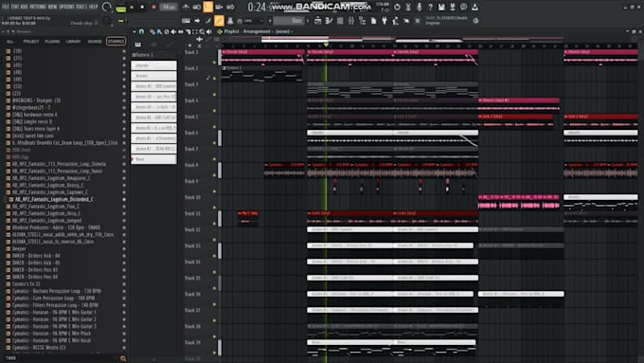
Task: Click the microphone recording icon
Action: 419,7
